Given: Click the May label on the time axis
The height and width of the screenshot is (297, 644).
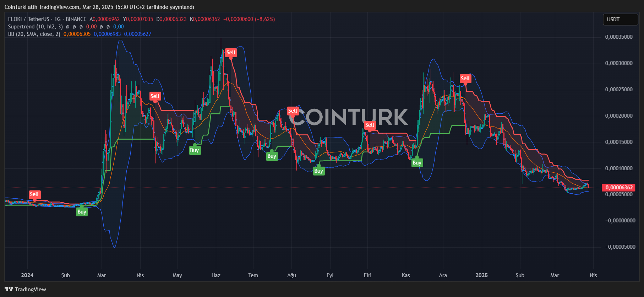Looking at the screenshot, I should coord(177,275).
